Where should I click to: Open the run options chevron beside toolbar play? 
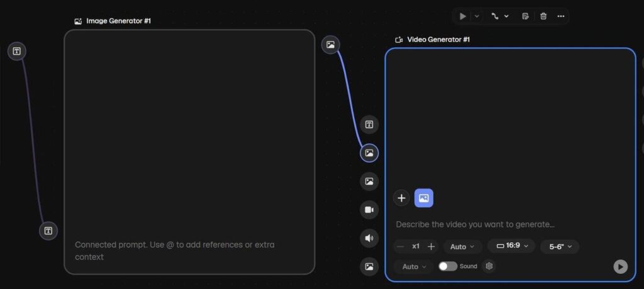[477, 16]
